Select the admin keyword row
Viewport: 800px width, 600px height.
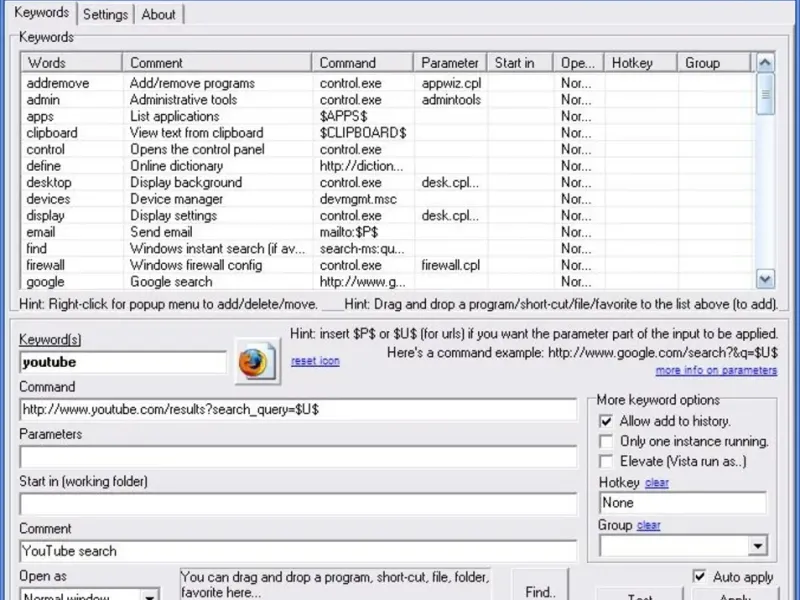(x=387, y=99)
